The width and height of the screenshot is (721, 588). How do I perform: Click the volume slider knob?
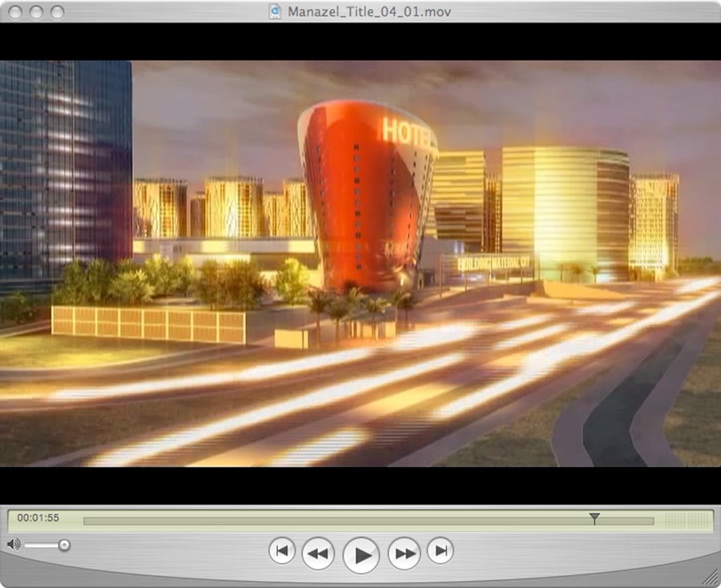click(64, 546)
